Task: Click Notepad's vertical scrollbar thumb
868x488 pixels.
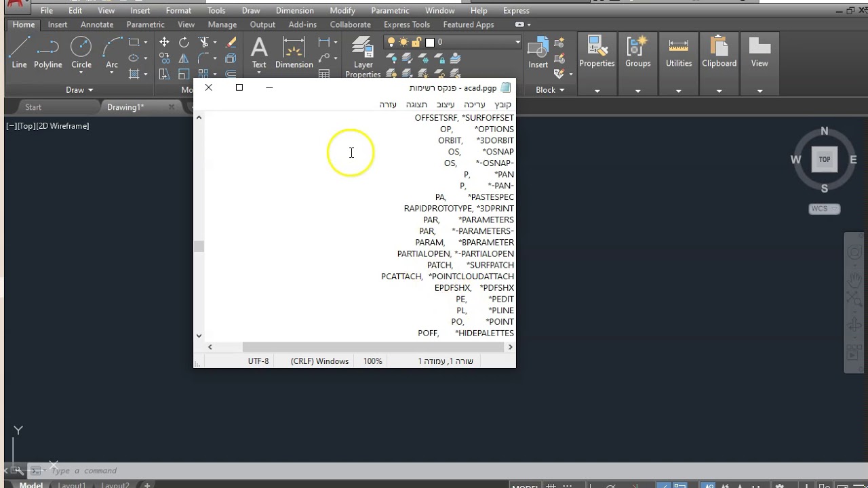Action: pyautogui.click(x=199, y=246)
